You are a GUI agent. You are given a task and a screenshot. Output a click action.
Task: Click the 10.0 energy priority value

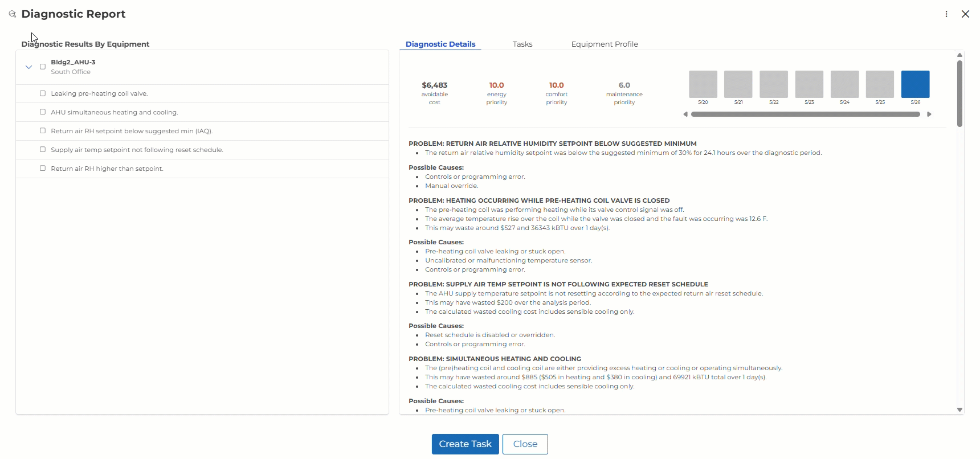497,85
